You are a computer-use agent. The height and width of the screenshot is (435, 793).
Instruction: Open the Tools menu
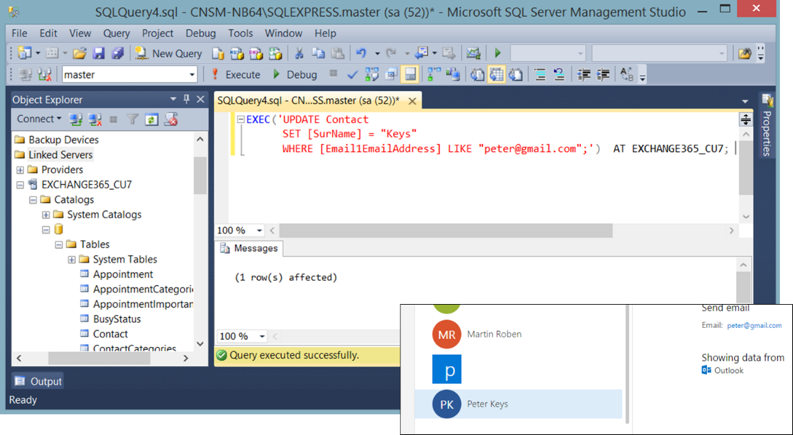click(x=240, y=33)
